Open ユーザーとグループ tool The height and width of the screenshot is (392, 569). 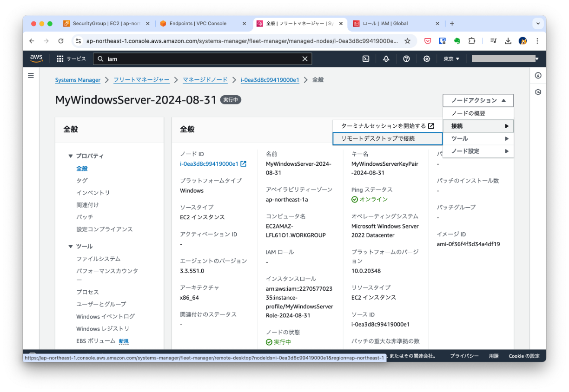[101, 304]
